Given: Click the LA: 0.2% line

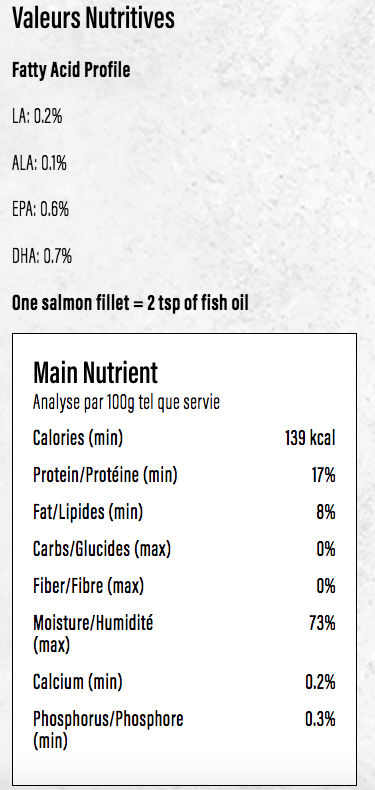Looking at the screenshot, I should pyautogui.click(x=37, y=117).
